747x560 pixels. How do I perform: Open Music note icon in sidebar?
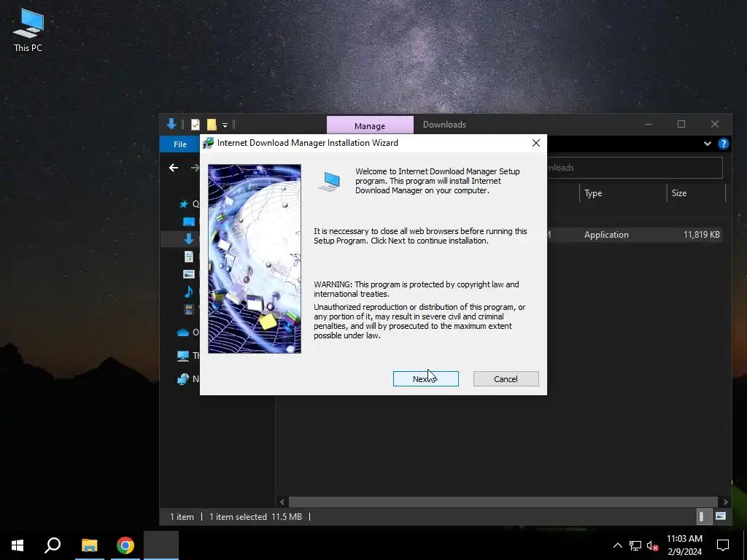[189, 292]
